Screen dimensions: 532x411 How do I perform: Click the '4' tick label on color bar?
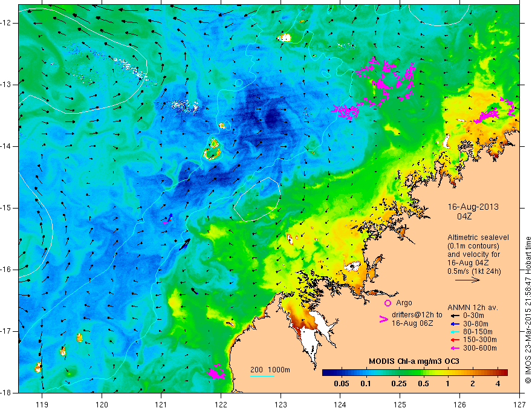coord(498,384)
